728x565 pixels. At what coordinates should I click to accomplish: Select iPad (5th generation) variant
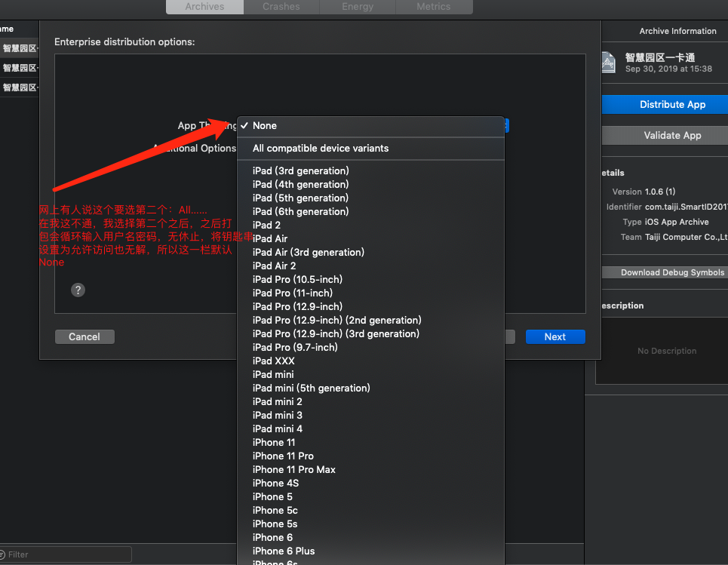pyautogui.click(x=370, y=198)
